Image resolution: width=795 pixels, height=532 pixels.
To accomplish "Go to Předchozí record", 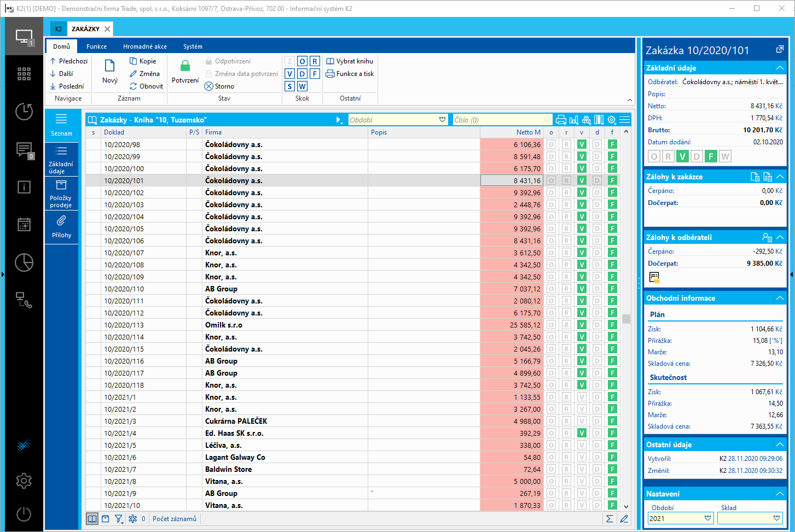I will point(68,61).
